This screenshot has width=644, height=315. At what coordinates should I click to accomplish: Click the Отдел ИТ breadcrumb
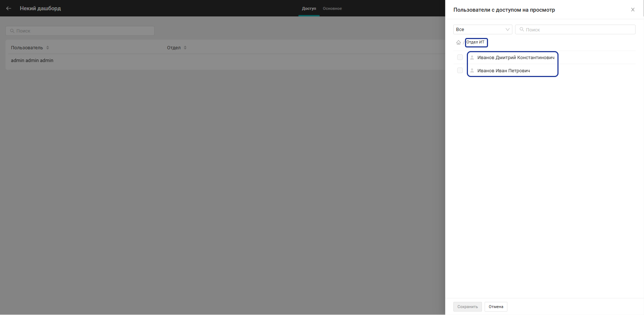pyautogui.click(x=476, y=42)
